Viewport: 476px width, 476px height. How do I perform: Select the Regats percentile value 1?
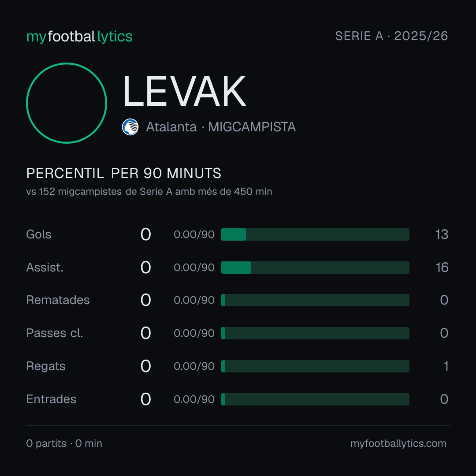click(x=446, y=366)
